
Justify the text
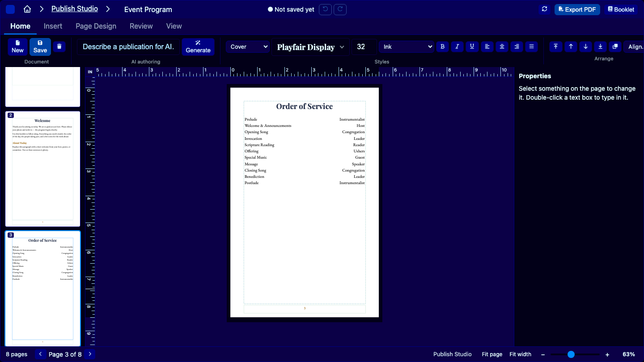pyautogui.click(x=531, y=46)
